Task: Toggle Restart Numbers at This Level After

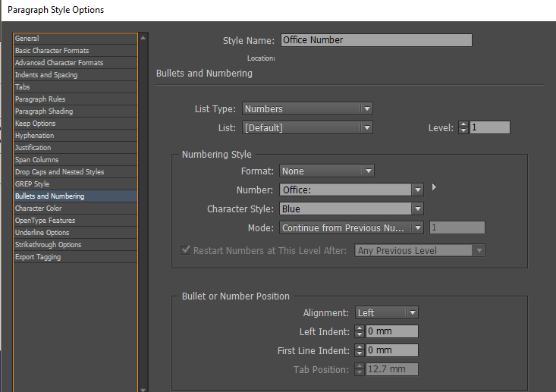Action: (x=185, y=250)
